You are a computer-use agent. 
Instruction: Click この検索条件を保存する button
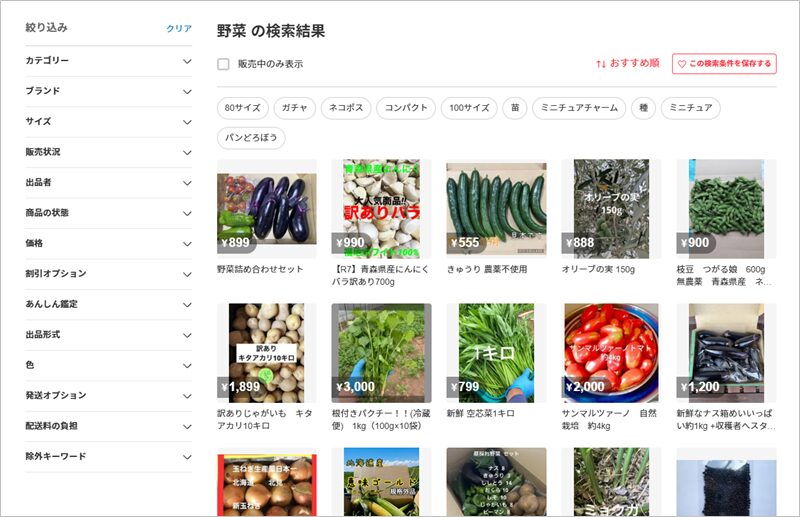tap(724, 64)
